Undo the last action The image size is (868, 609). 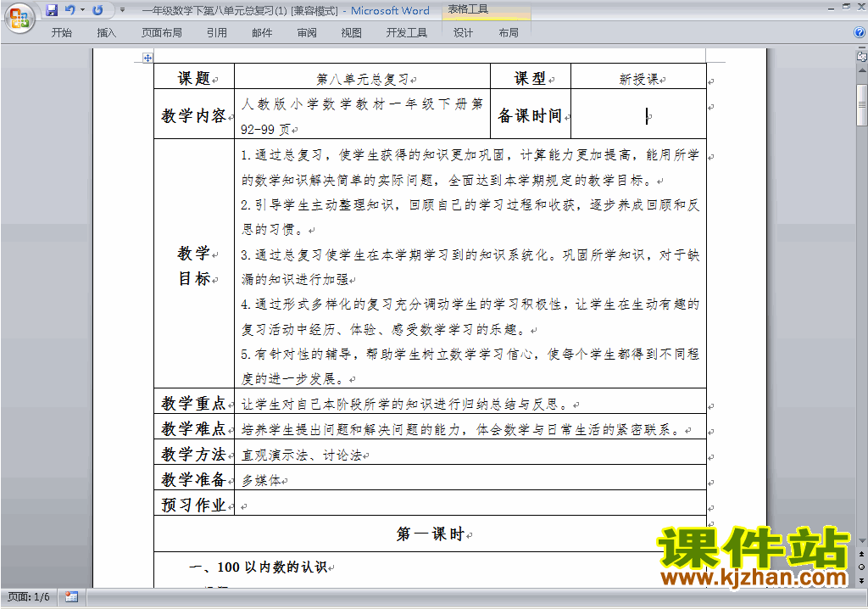click(x=70, y=10)
